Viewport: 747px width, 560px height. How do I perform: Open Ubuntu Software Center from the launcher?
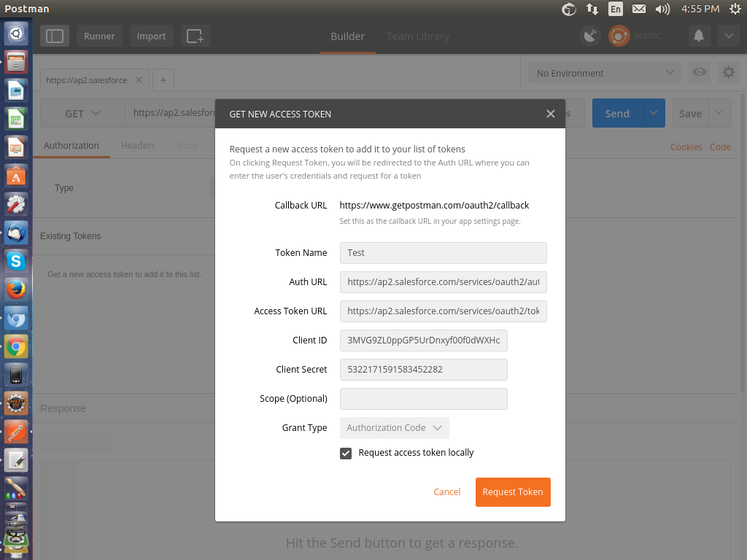16,176
